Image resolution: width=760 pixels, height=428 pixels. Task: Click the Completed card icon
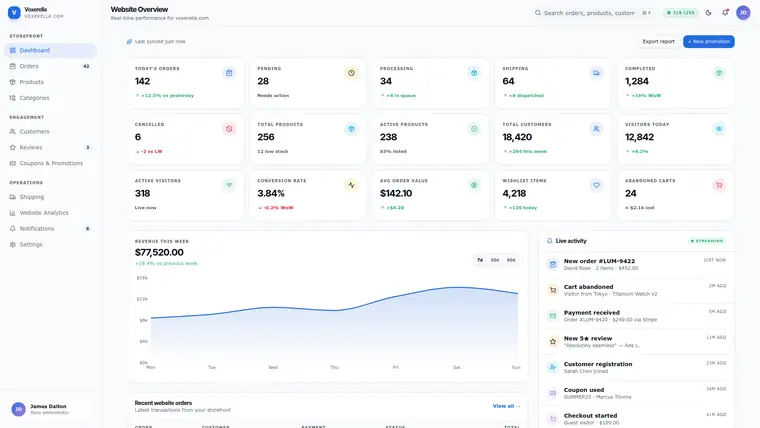coord(719,73)
